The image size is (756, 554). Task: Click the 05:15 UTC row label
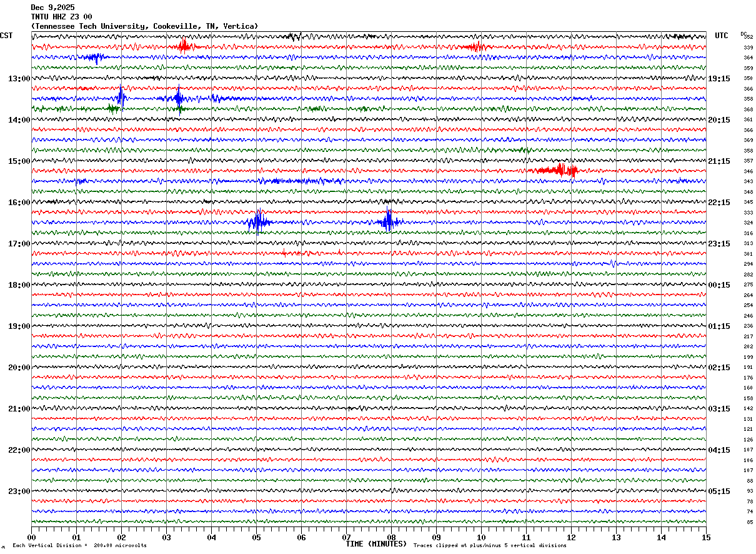pos(719,491)
